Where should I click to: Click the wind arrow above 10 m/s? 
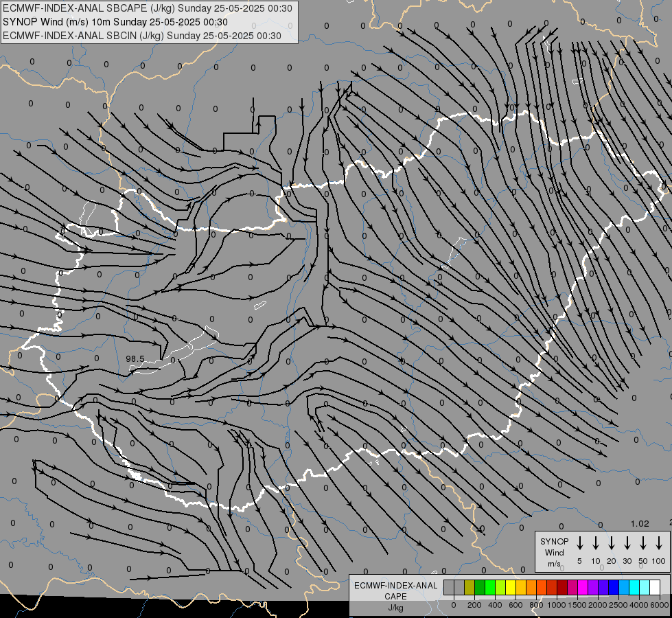595,543
